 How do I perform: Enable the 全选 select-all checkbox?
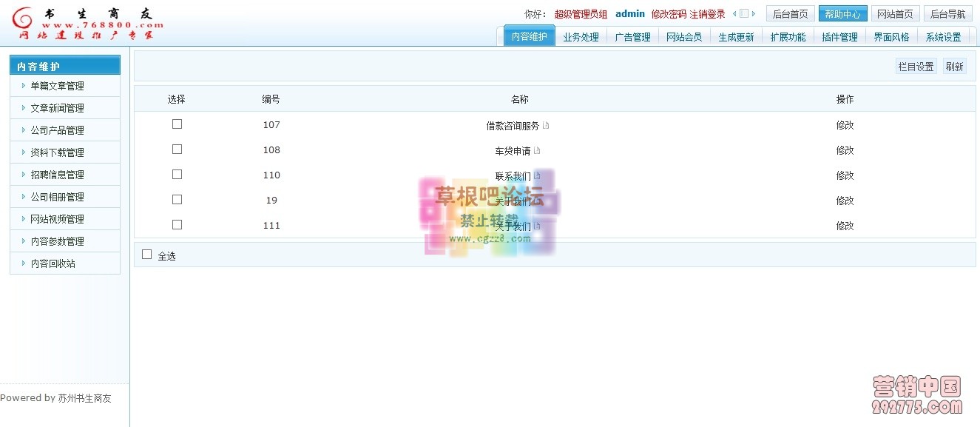(x=146, y=254)
